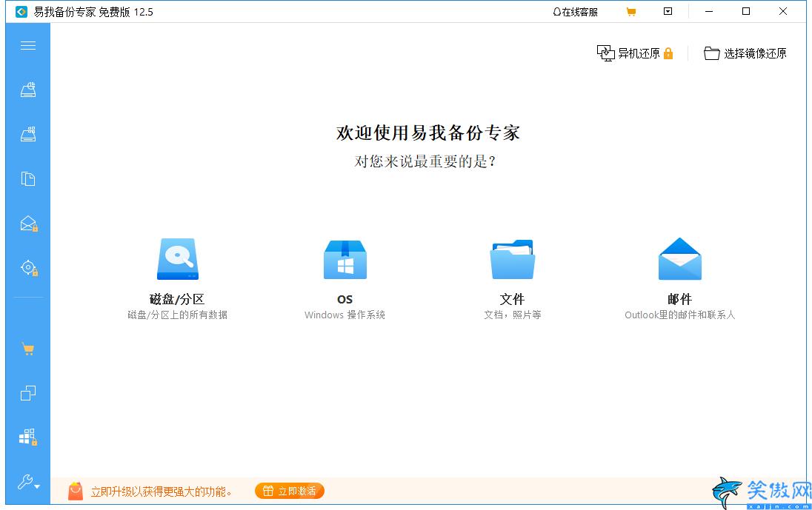Open disk/partition backup from sidebar
This screenshot has height=510, width=812.
tap(28, 90)
